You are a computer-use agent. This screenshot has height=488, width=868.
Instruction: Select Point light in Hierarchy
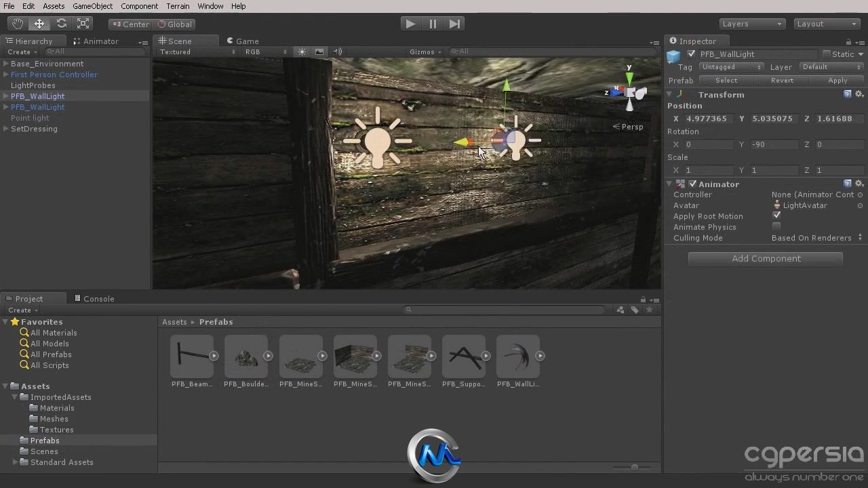(30, 118)
